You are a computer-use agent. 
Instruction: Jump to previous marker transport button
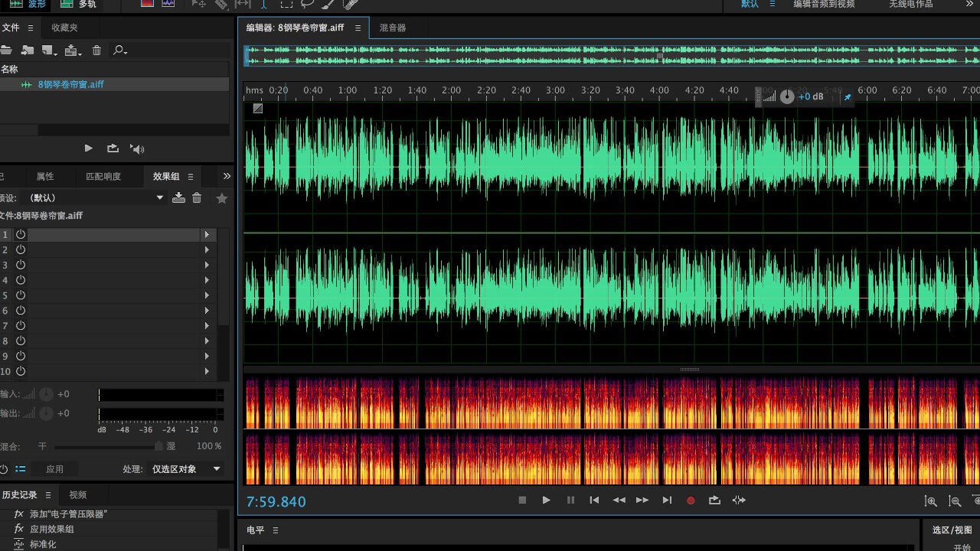pos(594,500)
